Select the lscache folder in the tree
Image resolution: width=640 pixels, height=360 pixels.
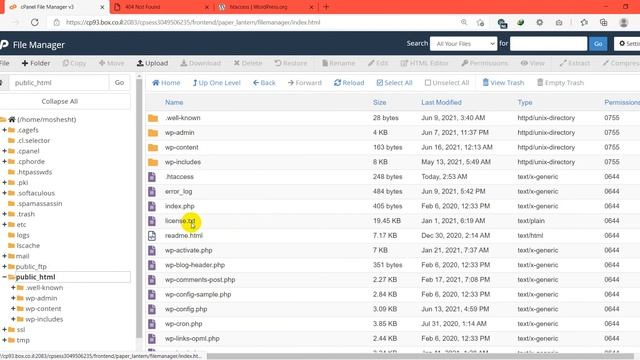point(28,246)
